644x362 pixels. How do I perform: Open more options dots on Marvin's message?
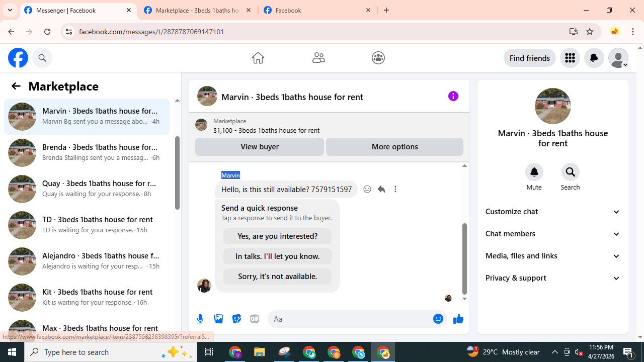click(x=395, y=189)
